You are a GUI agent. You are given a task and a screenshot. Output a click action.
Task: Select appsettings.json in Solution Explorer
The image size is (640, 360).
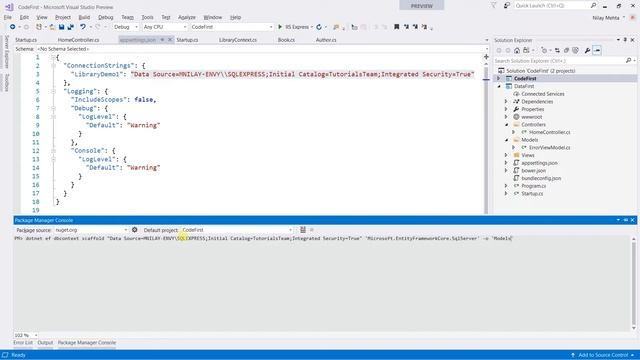point(539,163)
